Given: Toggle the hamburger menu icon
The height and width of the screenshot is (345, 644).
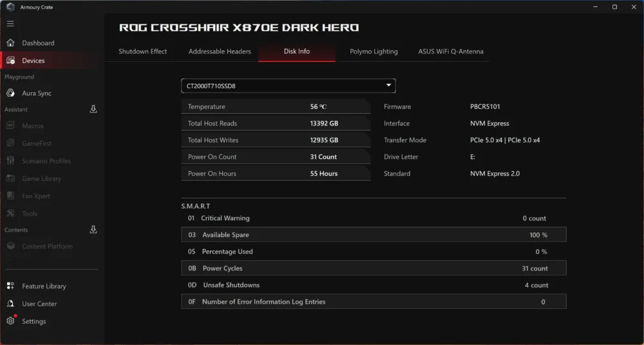Looking at the screenshot, I should click(10, 24).
